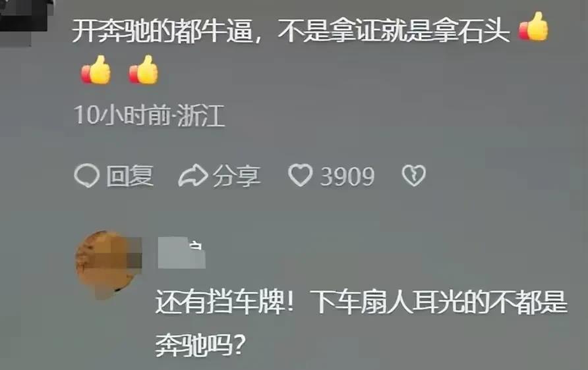Tap the speech bubble reply icon
The image size is (588, 370).
coord(86,176)
